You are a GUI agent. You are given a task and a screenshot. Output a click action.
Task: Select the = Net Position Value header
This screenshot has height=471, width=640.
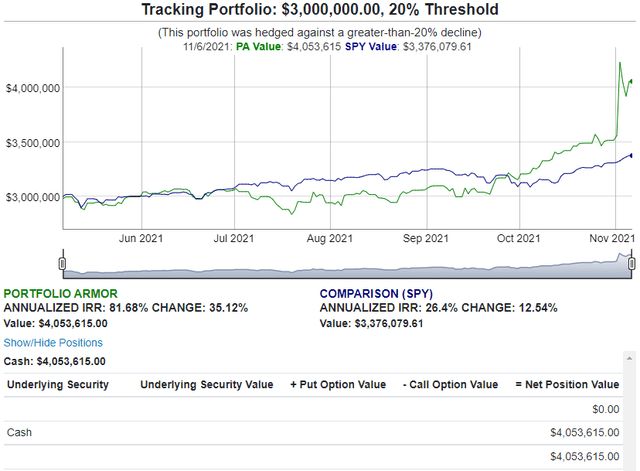(x=567, y=384)
